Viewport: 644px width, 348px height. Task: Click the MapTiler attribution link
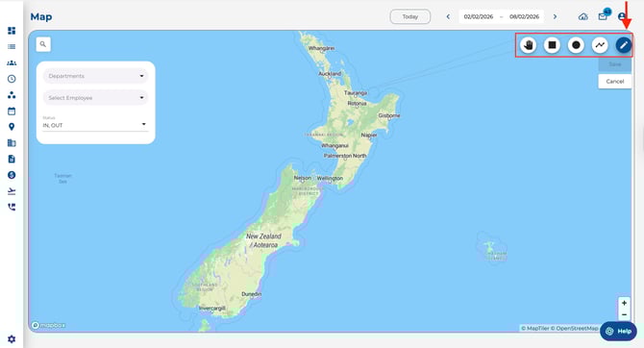click(534, 328)
